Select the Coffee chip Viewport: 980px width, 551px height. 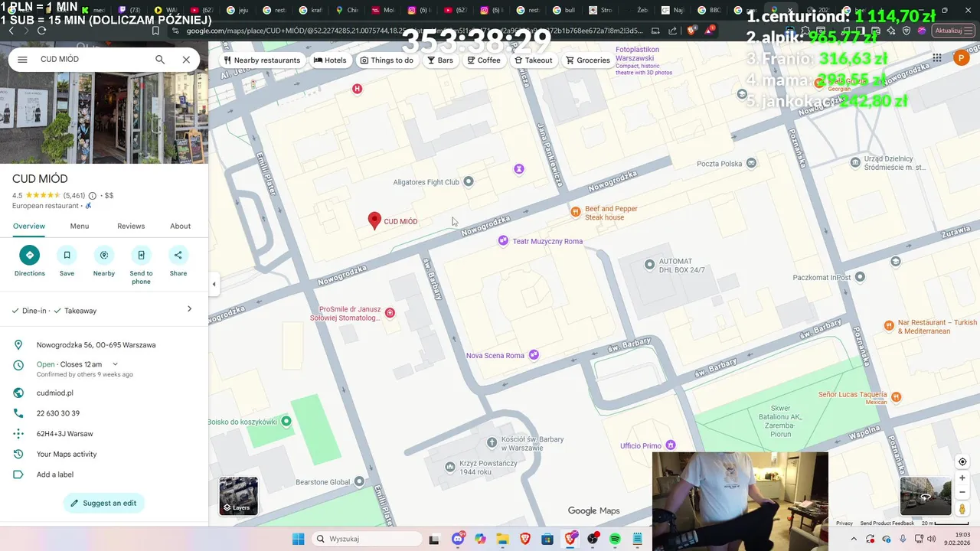pos(484,60)
